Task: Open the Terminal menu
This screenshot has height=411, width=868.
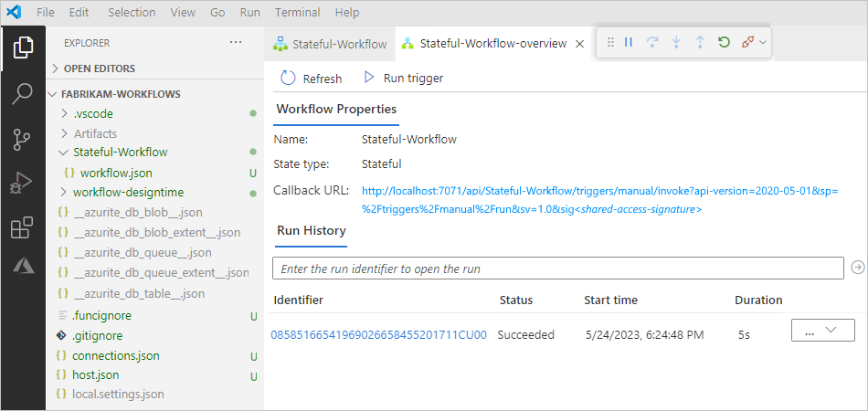Action: coord(297,12)
